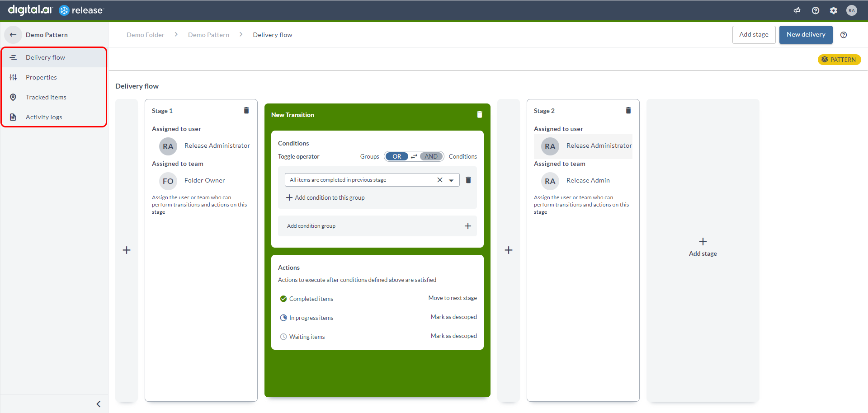Go to Demo Folder breadcrumb
The width and height of the screenshot is (868, 413).
click(145, 35)
